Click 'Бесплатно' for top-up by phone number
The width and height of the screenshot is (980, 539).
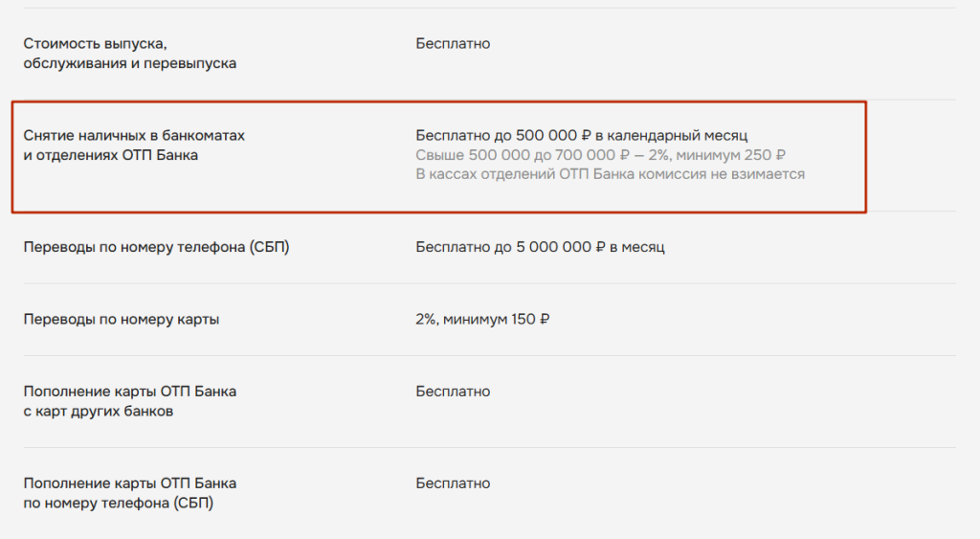tap(453, 483)
